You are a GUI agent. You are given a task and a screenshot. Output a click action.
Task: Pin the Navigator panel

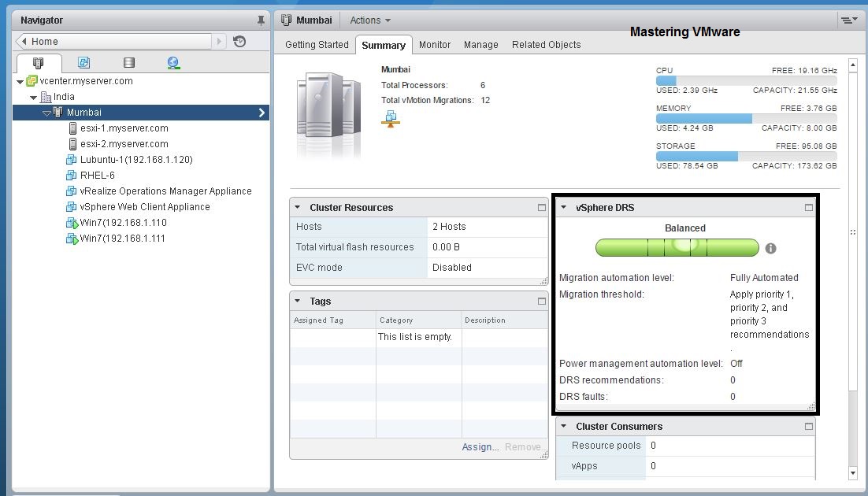click(261, 20)
